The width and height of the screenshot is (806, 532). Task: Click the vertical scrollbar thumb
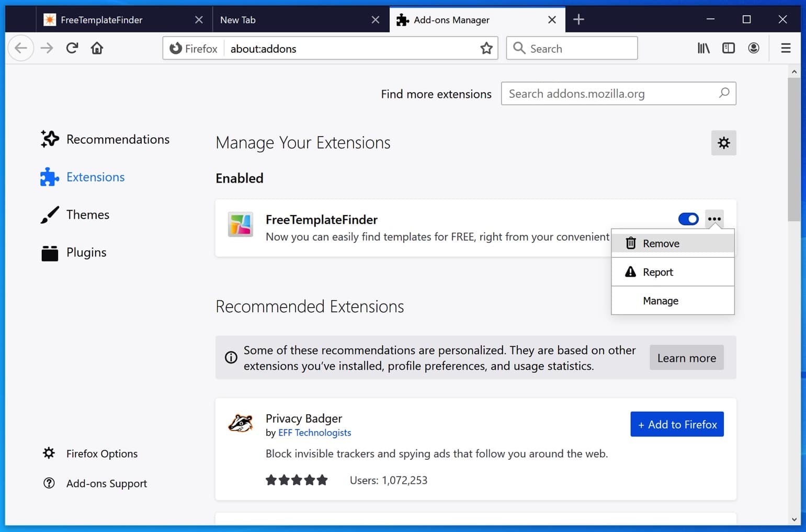pyautogui.click(x=794, y=150)
